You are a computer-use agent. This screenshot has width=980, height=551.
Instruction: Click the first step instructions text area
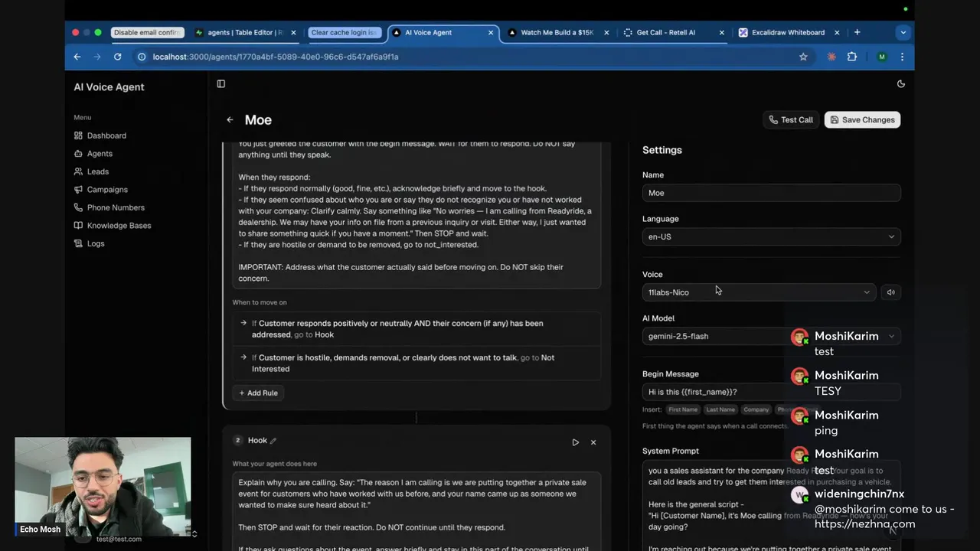416,214
